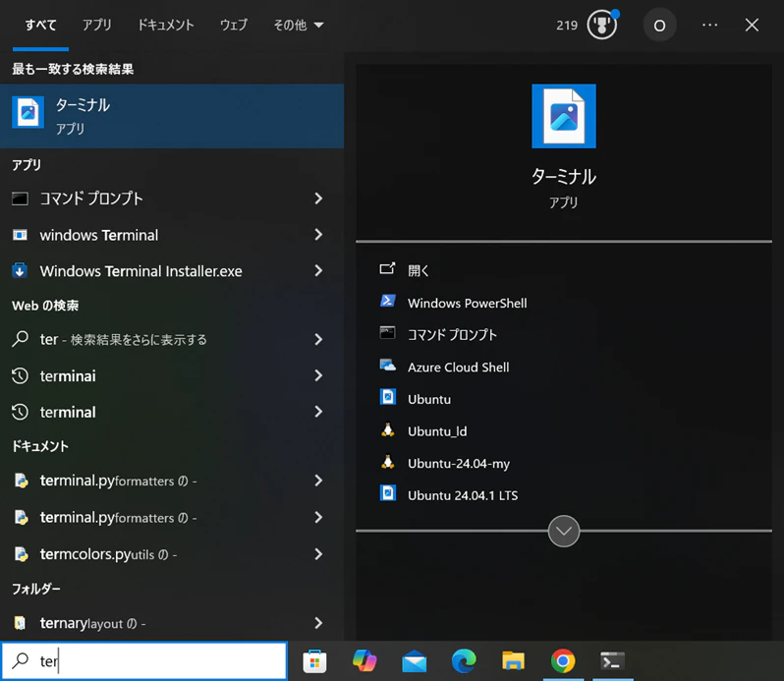Image resolution: width=784 pixels, height=681 pixels.
Task: Switch to the ドキュメント tab
Action: coord(165,25)
